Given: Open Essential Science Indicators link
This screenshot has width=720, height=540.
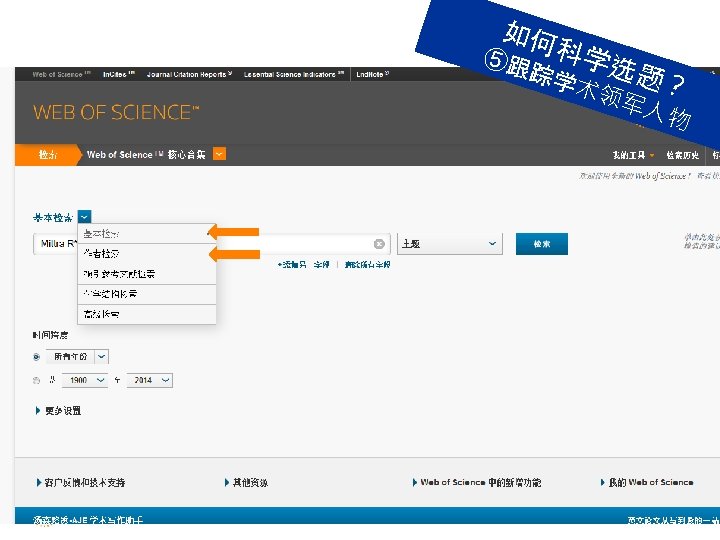Looking at the screenshot, I should pyautogui.click(x=293, y=74).
